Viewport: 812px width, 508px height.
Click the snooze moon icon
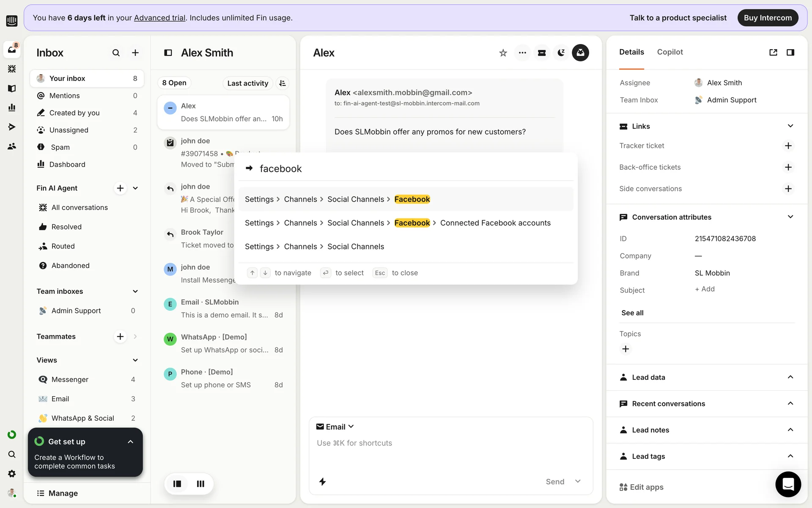pos(561,53)
